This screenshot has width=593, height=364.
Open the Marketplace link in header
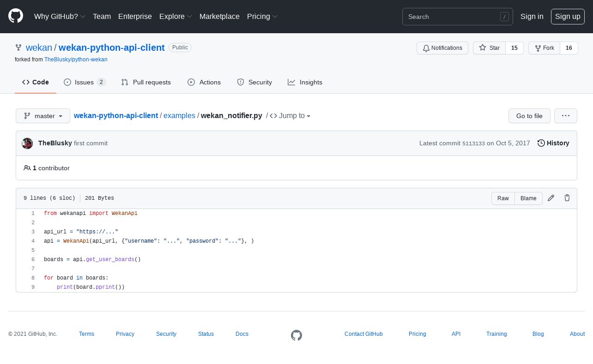coord(219,17)
